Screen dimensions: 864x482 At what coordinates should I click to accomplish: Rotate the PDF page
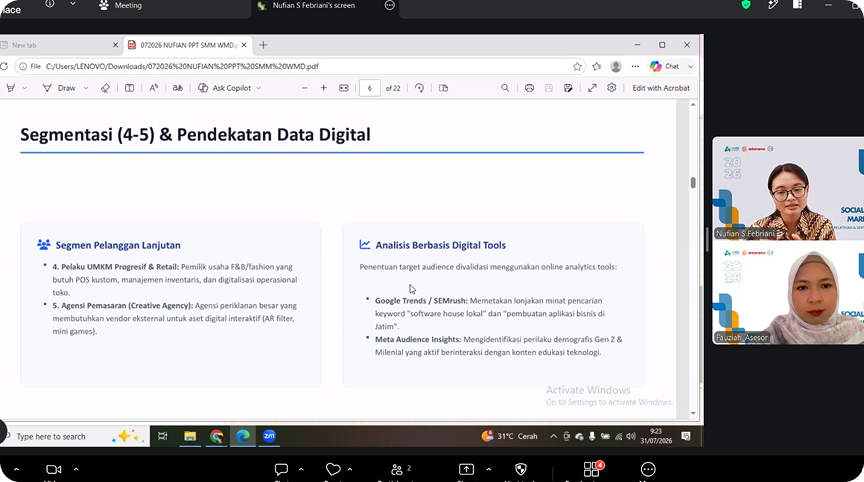click(419, 88)
